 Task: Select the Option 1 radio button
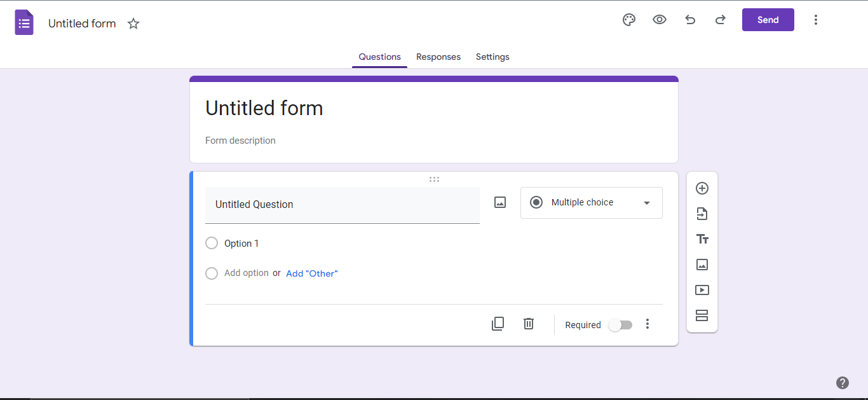(x=212, y=243)
